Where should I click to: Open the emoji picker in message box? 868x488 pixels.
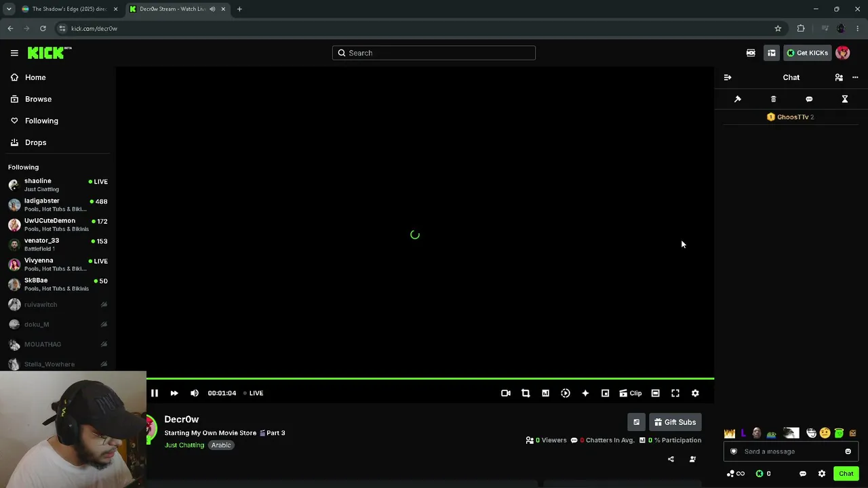[848, 451]
